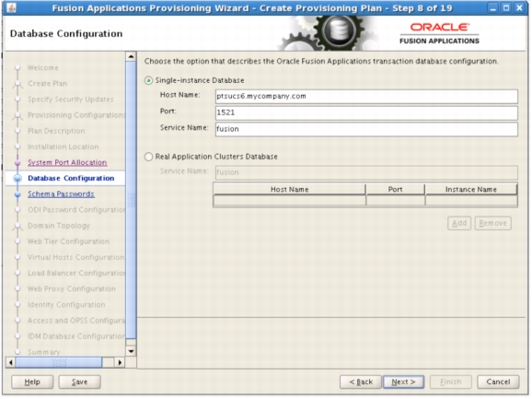Click the Plan Description step

[56, 131]
